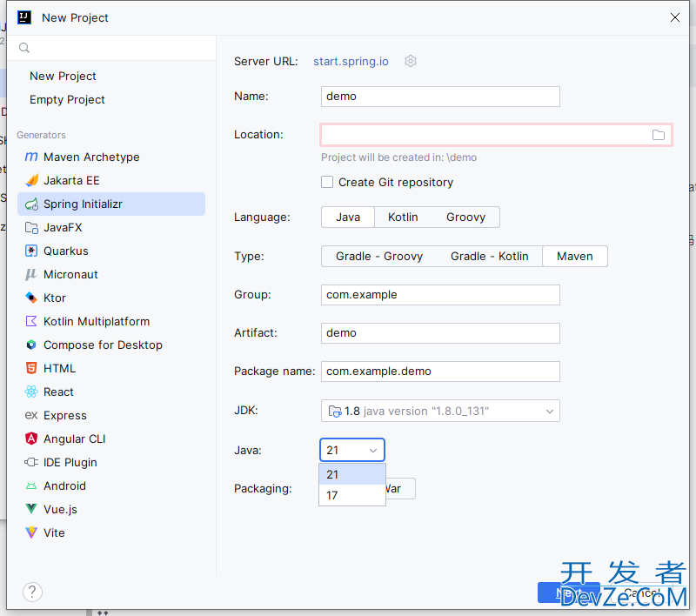This screenshot has height=616, width=696.
Task: Open start.spring.io server link
Action: [351, 61]
